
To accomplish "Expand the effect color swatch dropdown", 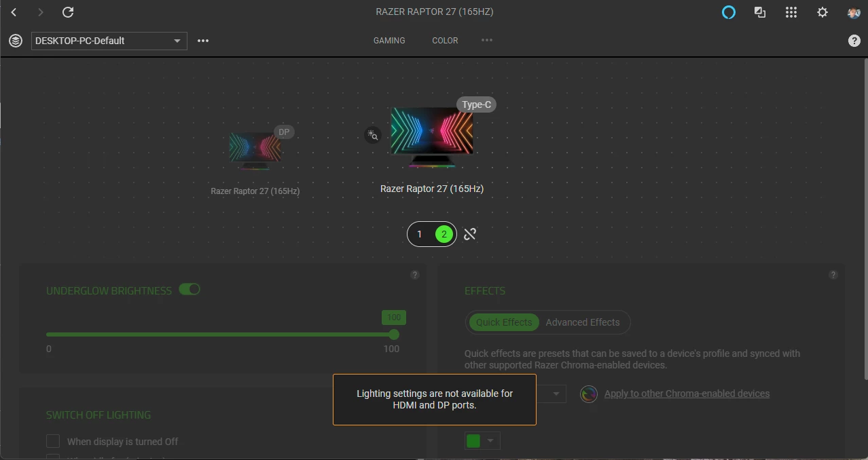I will point(491,440).
